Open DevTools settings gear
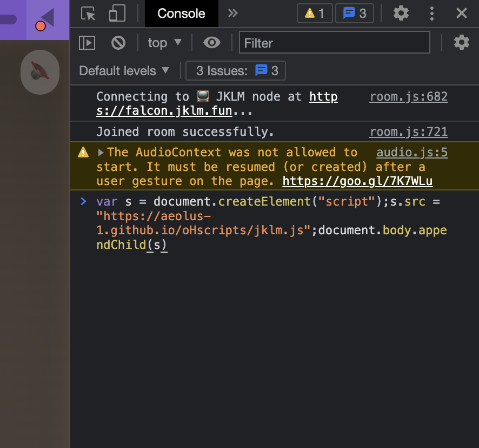 (x=401, y=14)
